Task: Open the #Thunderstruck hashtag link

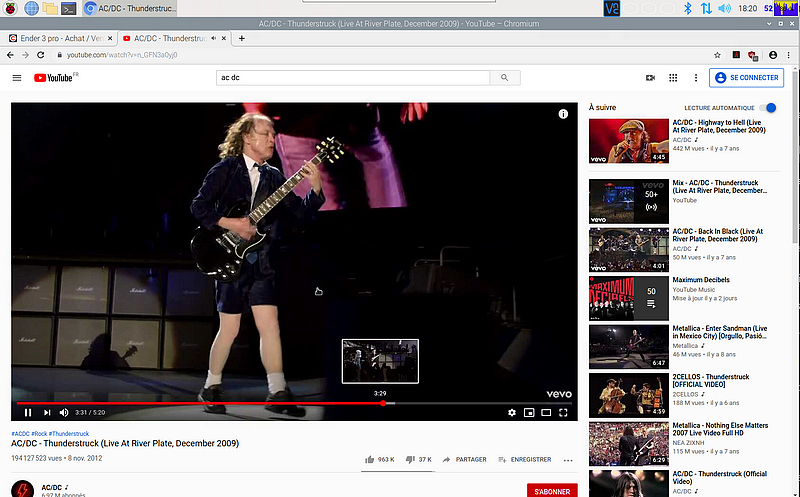Action: (69, 434)
